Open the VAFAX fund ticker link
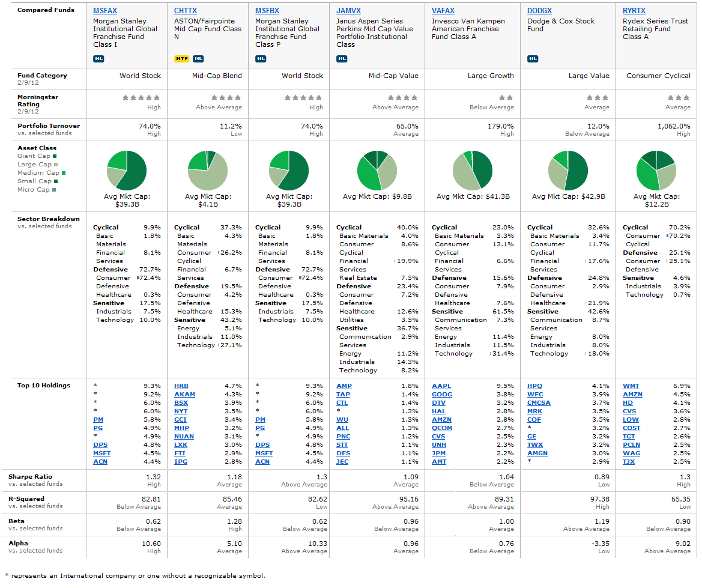The image size is (702, 588). 443,11
